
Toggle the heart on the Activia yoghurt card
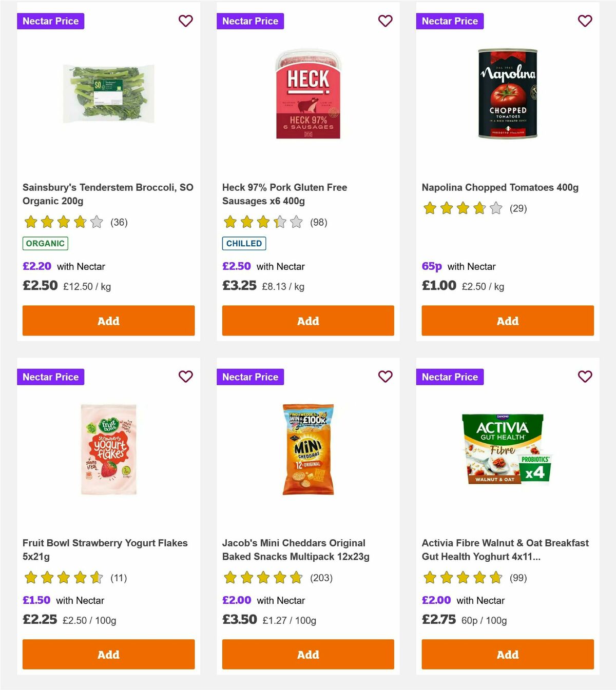[585, 376]
